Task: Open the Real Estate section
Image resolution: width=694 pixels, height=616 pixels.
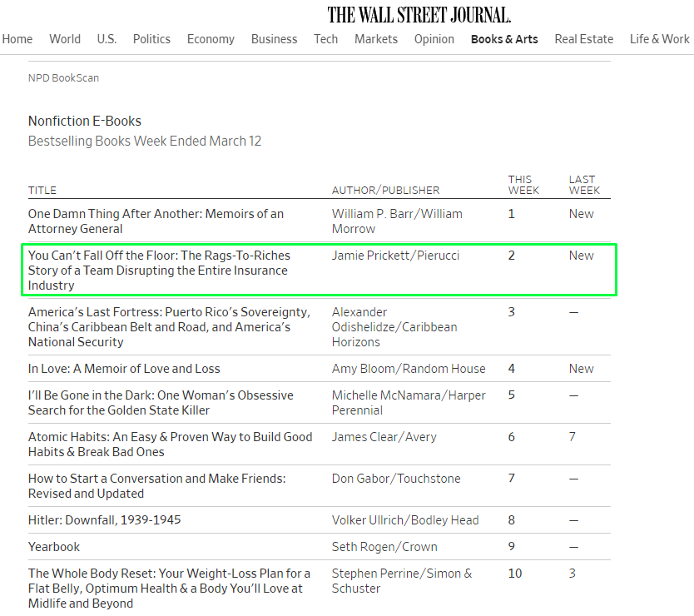Action: click(x=583, y=39)
